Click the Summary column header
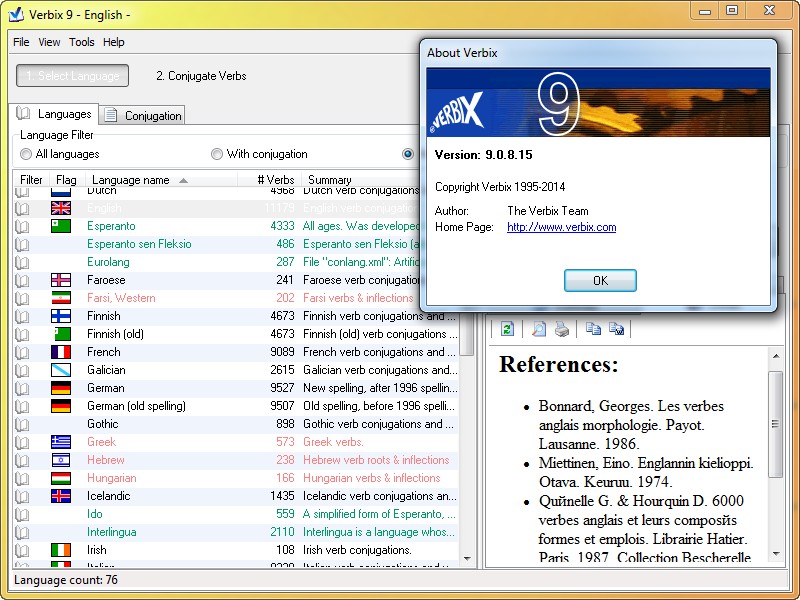 [x=330, y=180]
